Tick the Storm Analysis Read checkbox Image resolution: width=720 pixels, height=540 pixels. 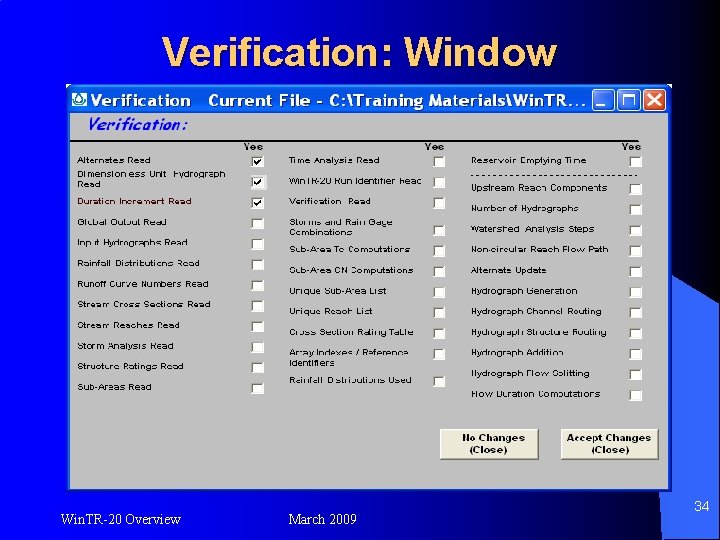pos(258,347)
